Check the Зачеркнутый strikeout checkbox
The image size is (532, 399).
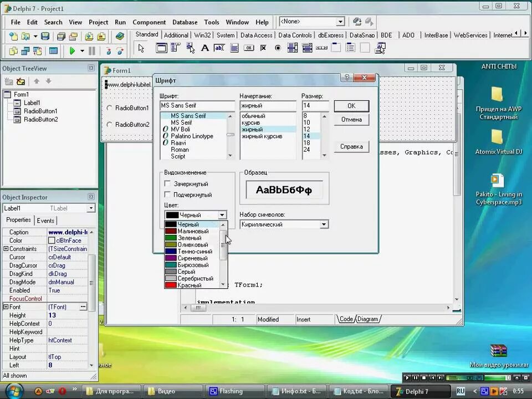click(167, 183)
